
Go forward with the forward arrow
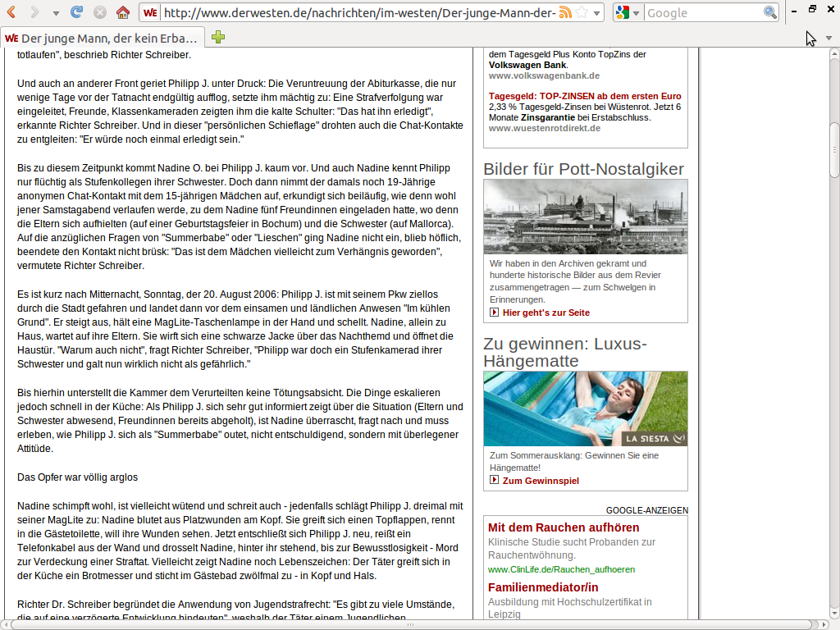point(34,11)
